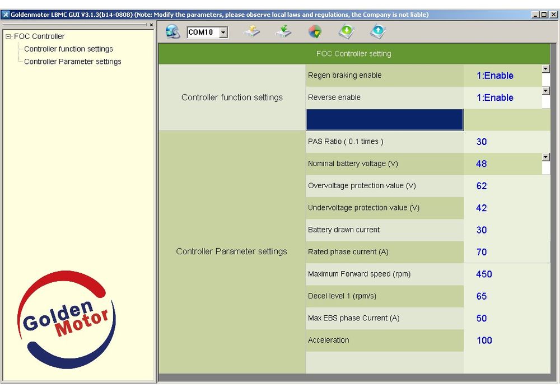Open the Reverse enable dropdown arrow

click(546, 91)
